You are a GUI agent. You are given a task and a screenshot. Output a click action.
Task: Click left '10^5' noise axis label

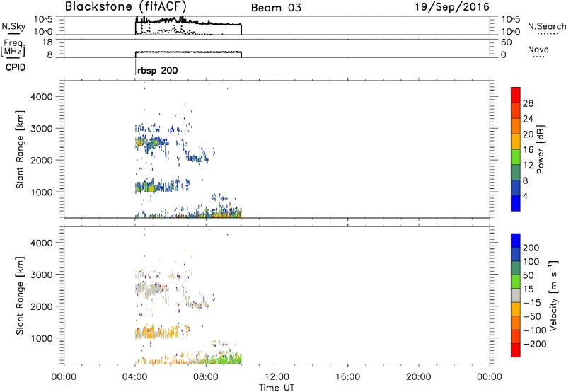[43, 20]
